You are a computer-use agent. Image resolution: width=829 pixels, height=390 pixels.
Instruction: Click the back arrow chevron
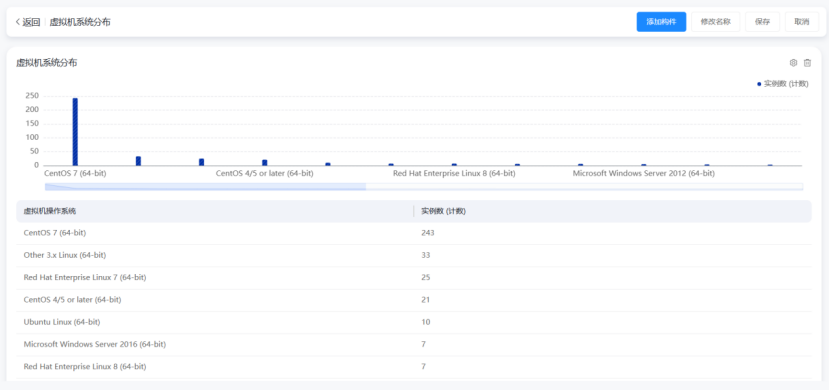point(17,22)
